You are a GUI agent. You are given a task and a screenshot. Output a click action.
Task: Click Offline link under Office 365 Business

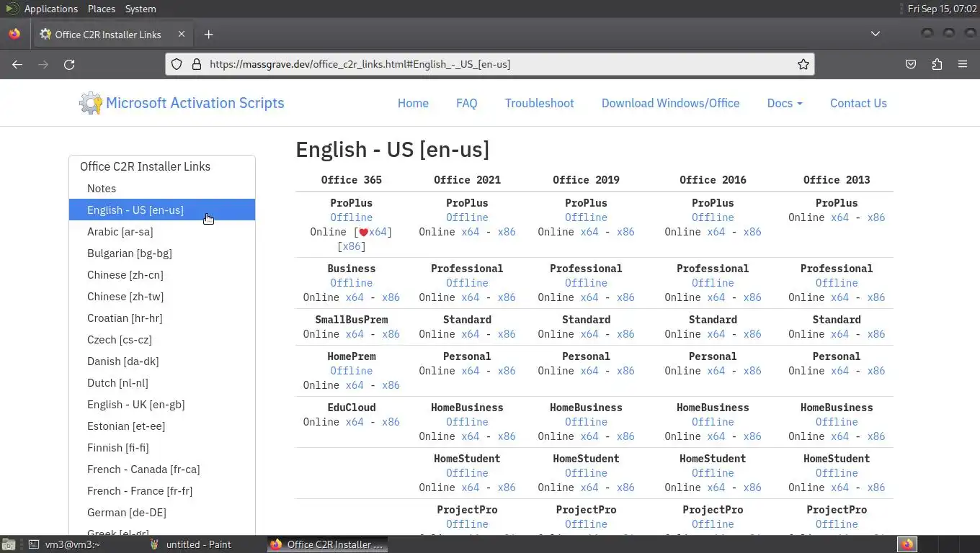click(x=352, y=283)
